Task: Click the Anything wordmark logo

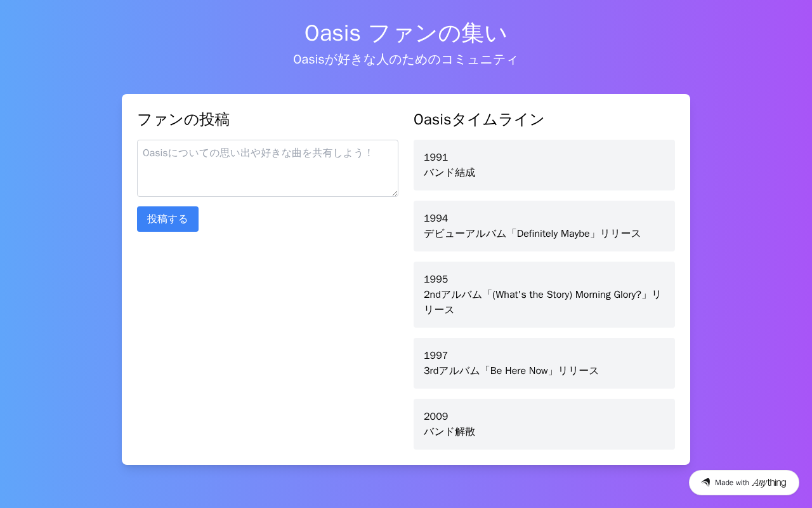Action: [769, 483]
